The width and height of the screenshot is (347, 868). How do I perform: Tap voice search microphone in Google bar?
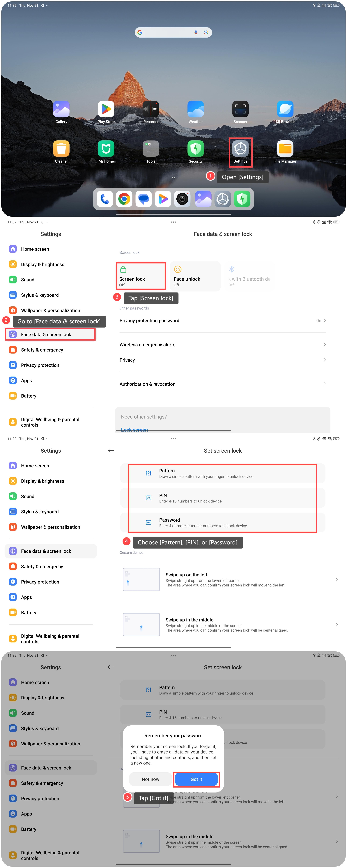(x=196, y=32)
